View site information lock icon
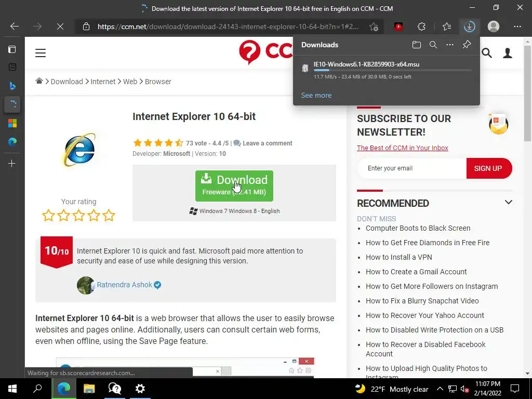 pyautogui.click(x=86, y=26)
